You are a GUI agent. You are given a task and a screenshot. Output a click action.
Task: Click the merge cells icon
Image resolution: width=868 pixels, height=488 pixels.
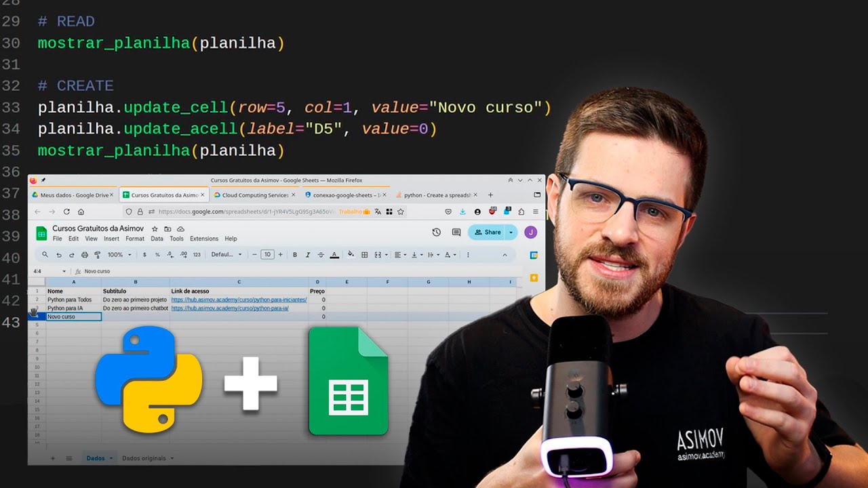pyautogui.click(x=378, y=255)
